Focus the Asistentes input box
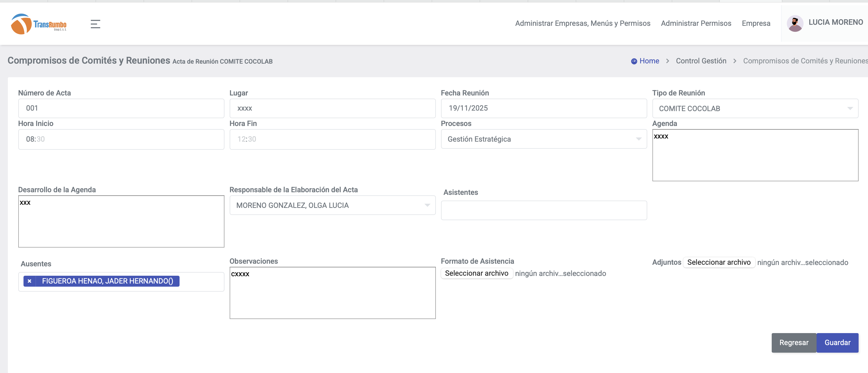 point(544,210)
